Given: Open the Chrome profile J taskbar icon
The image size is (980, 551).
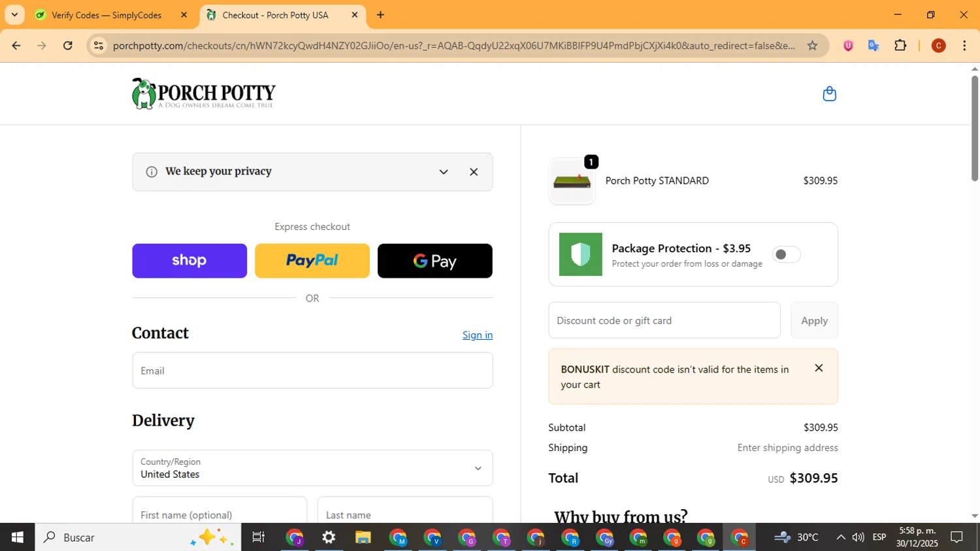Looking at the screenshot, I should pyautogui.click(x=295, y=537).
